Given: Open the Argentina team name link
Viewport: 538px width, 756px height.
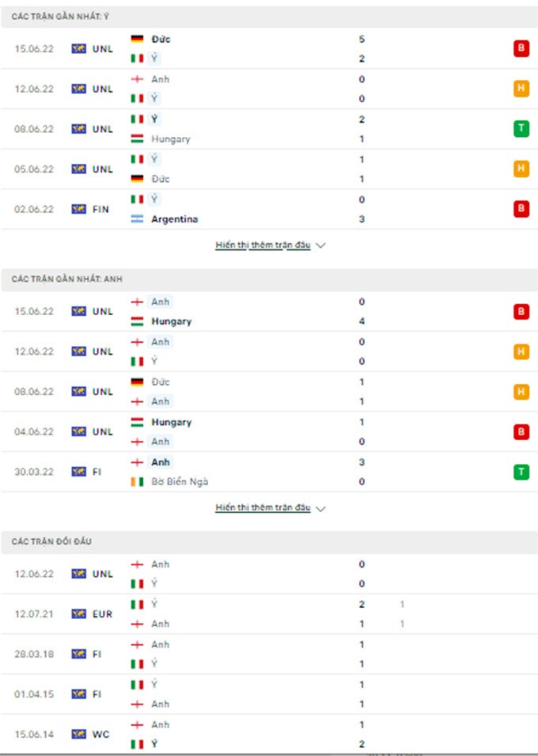Looking at the screenshot, I should click(174, 219).
